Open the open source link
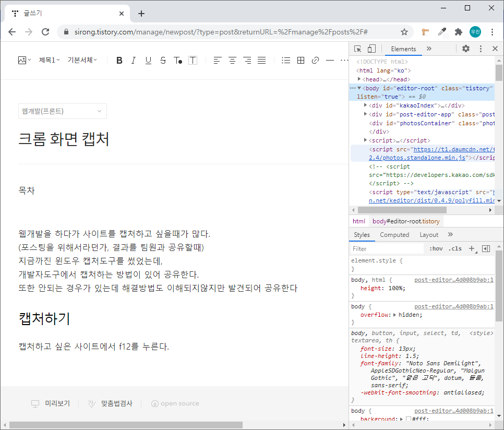The image size is (504, 430). click(x=175, y=403)
